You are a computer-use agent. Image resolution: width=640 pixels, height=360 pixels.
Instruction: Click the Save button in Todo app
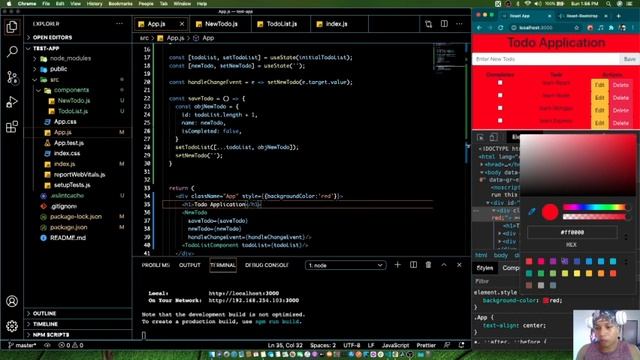(629, 59)
